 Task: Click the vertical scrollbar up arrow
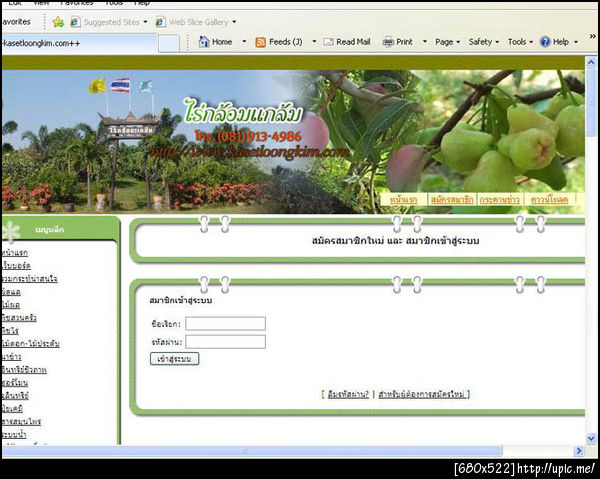591,62
